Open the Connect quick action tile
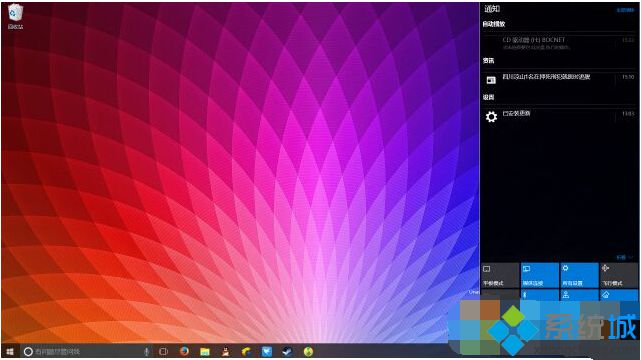The width and height of the screenshot is (641, 360). coord(540,275)
